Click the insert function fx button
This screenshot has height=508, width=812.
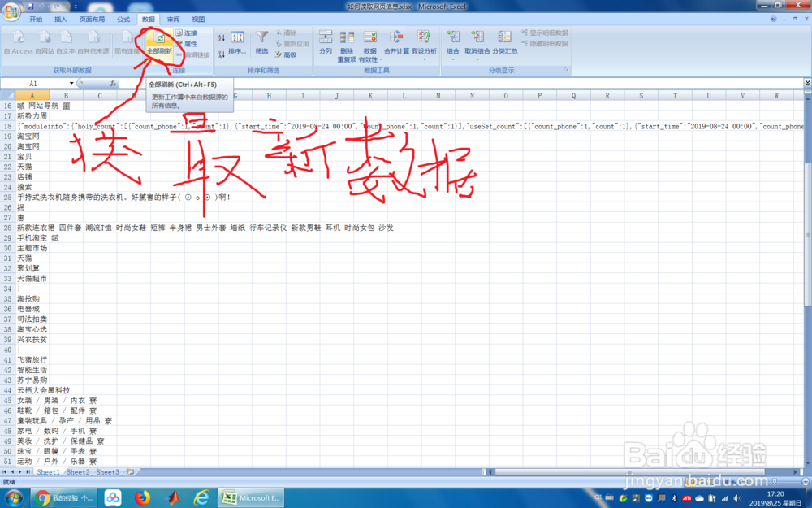click(113, 83)
